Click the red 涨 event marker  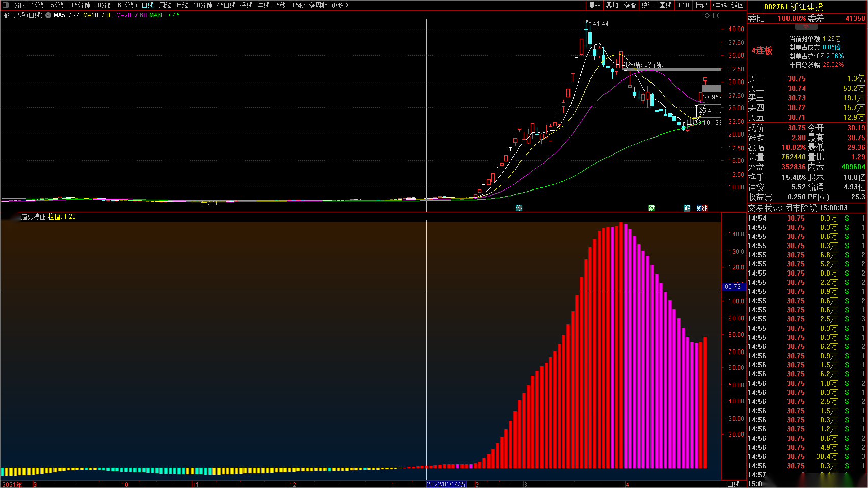[x=705, y=208]
